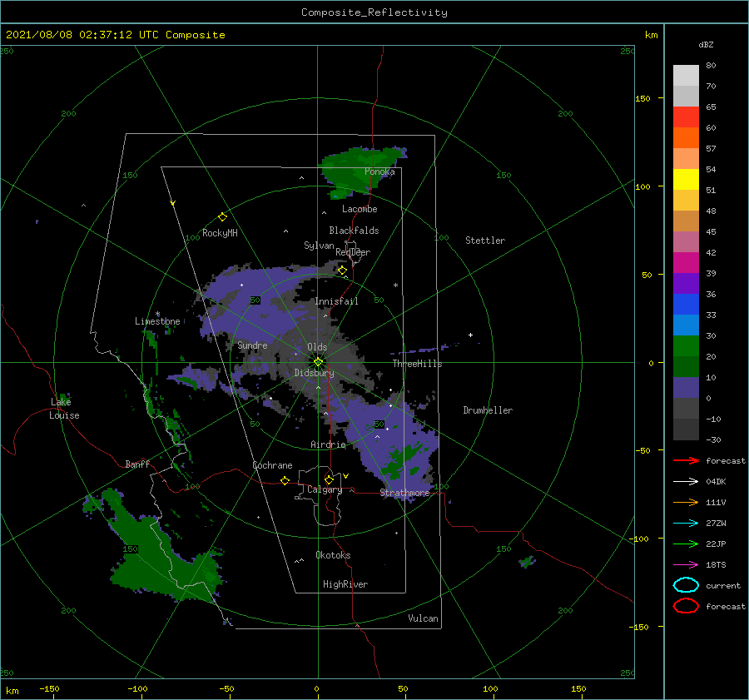Select the Calgary city label
Viewport: 749px width, 700px height.
point(325,489)
